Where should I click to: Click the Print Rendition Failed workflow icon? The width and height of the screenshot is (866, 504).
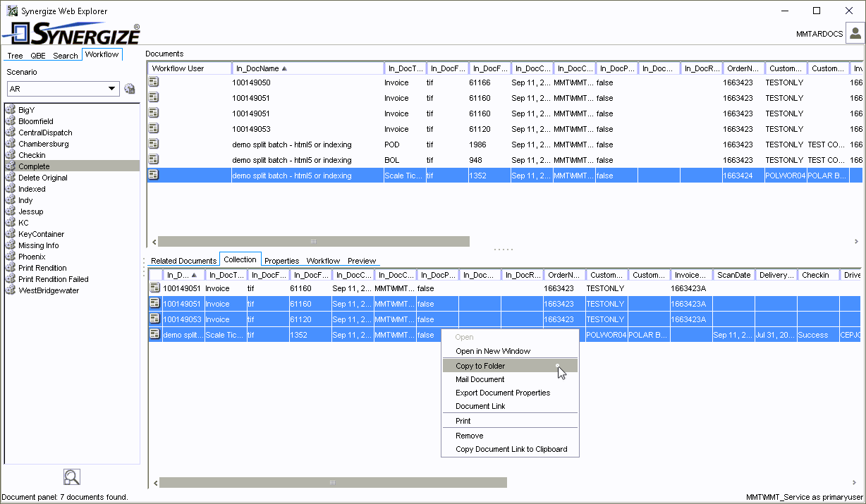coord(11,279)
